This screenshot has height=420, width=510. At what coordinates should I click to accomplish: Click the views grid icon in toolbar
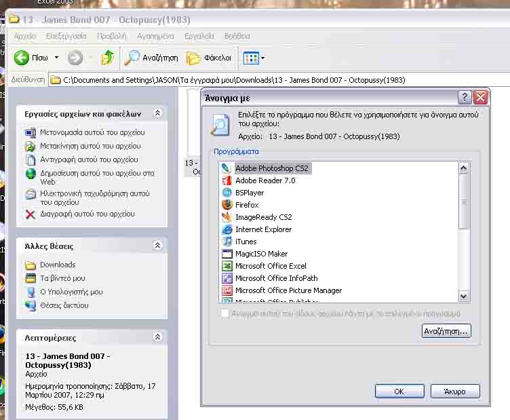[x=251, y=58]
